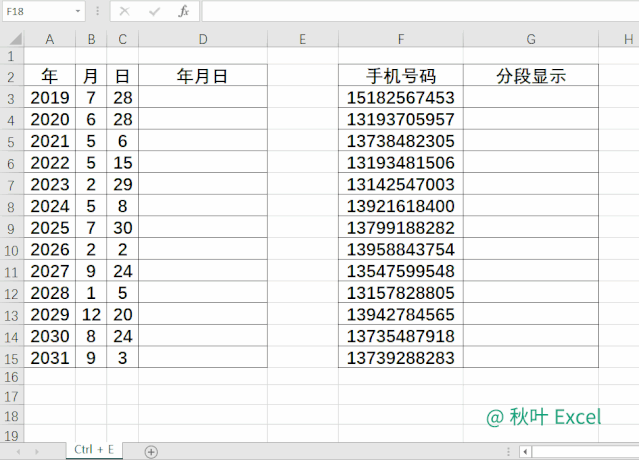Viewport: 639px width, 460px height.
Task: Select row 19 header
Action: (x=11, y=436)
